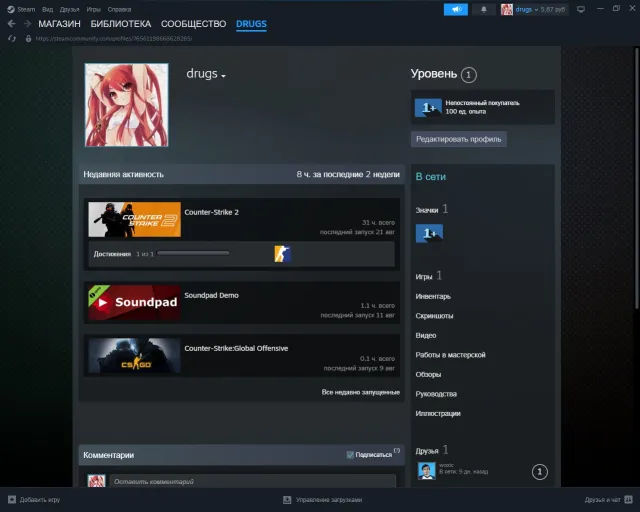640x512 pixels.
Task: Click Непостоянный покупатель badge text
Action: pos(482,103)
